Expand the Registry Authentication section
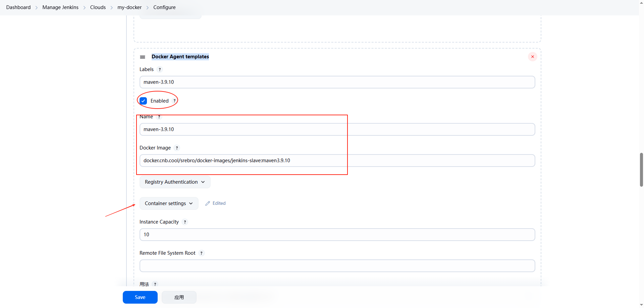644x308 pixels. (x=175, y=182)
